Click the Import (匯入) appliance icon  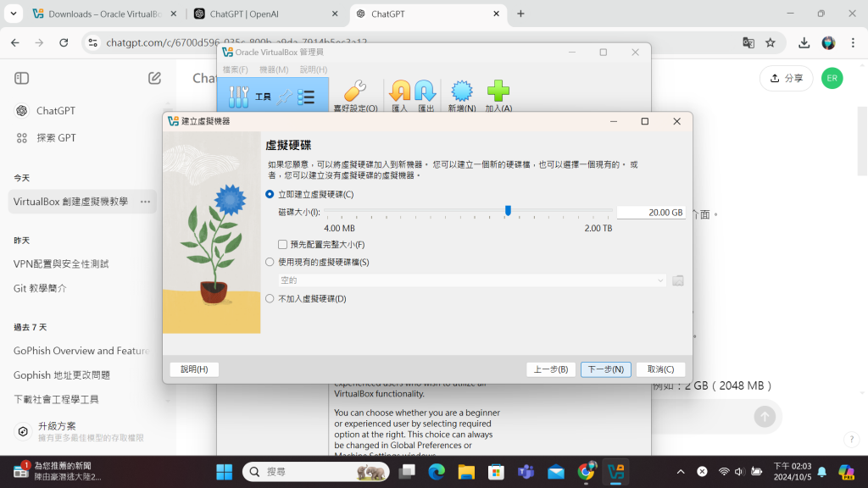tap(400, 91)
